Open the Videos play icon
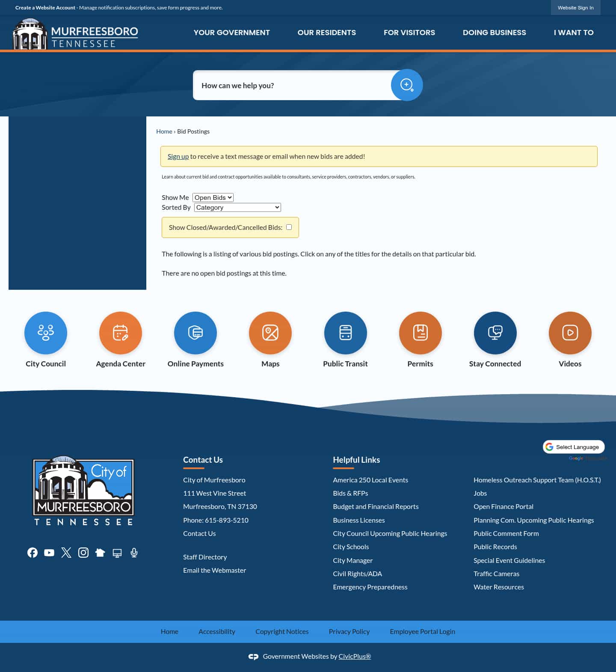 tap(570, 333)
